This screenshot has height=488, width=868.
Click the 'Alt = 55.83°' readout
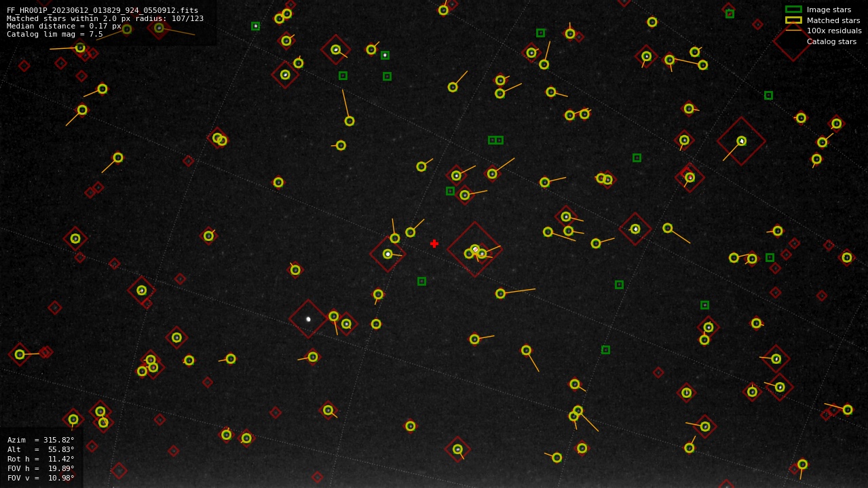(x=41, y=449)
